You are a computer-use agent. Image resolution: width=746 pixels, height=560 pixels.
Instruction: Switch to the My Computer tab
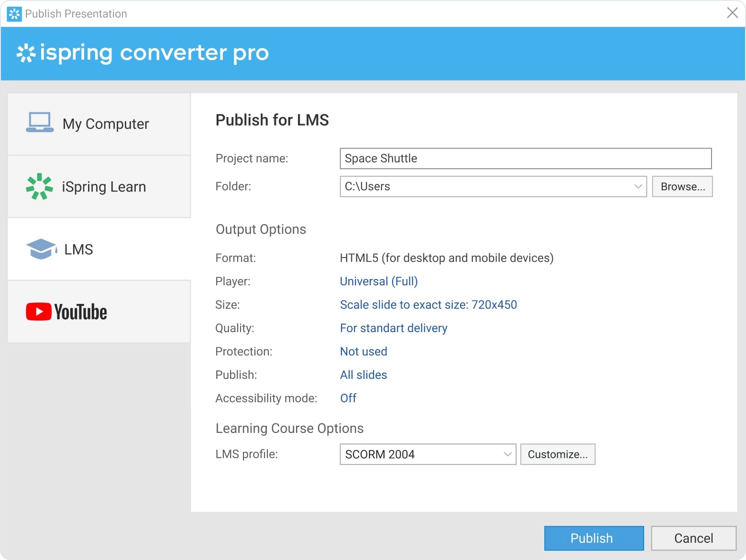[x=99, y=124]
